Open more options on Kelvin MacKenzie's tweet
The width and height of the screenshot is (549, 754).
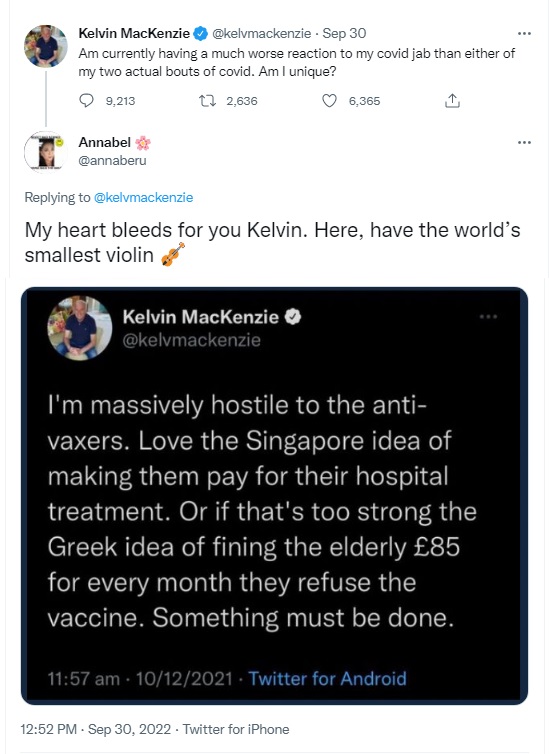[x=524, y=33]
